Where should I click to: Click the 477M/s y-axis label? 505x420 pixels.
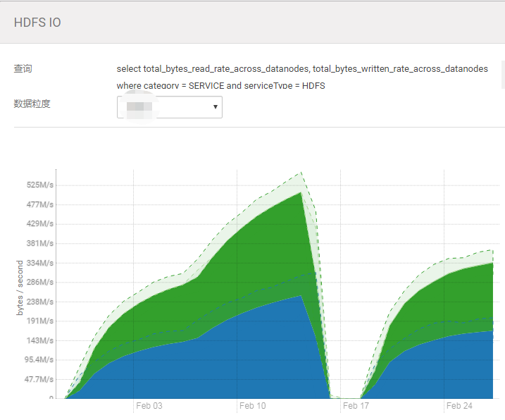coord(40,204)
